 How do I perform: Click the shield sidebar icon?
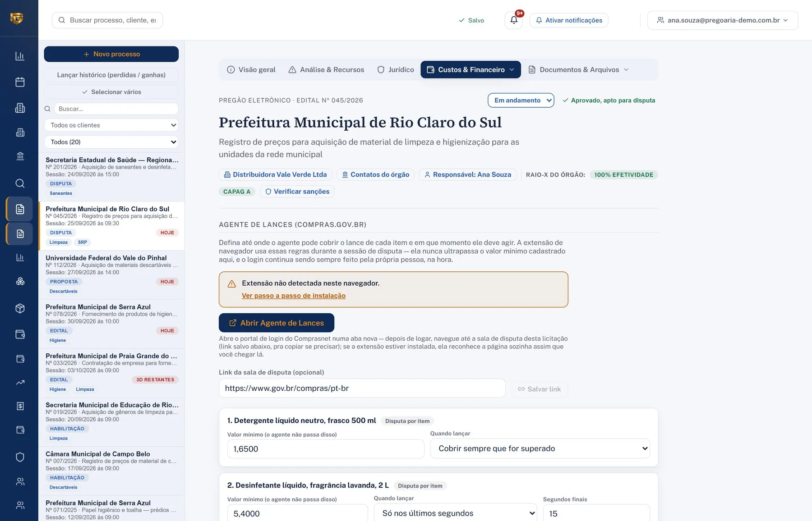pos(20,457)
